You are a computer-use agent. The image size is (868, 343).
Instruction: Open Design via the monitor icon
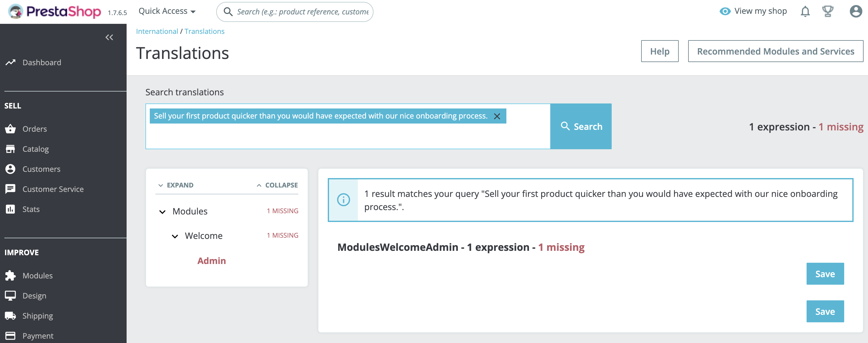(x=10, y=295)
